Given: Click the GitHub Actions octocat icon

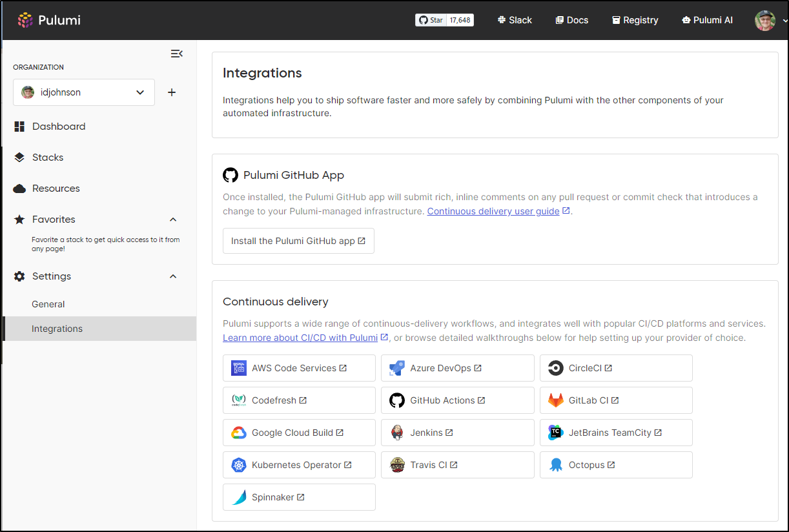Looking at the screenshot, I should coord(397,400).
